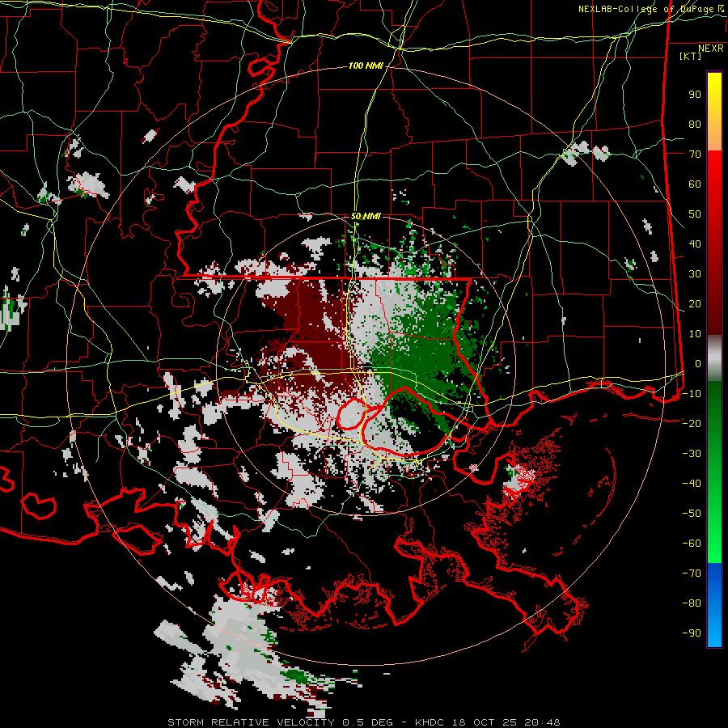Screen dimensions: 728x728
Task: Click the "NEXR" label above the color scale
Action: [710, 49]
